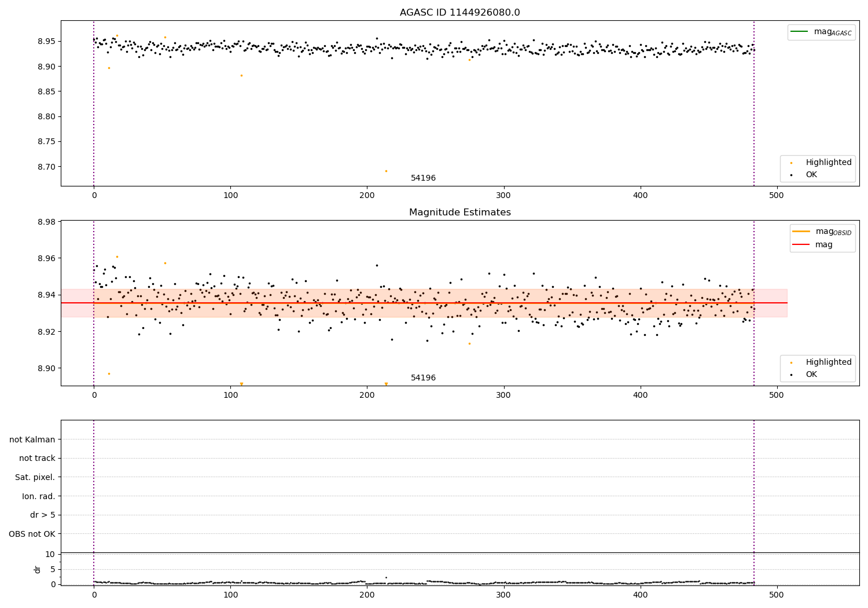Click the 'dr > 5' row label
The image size is (868, 608).
[x=43, y=515]
